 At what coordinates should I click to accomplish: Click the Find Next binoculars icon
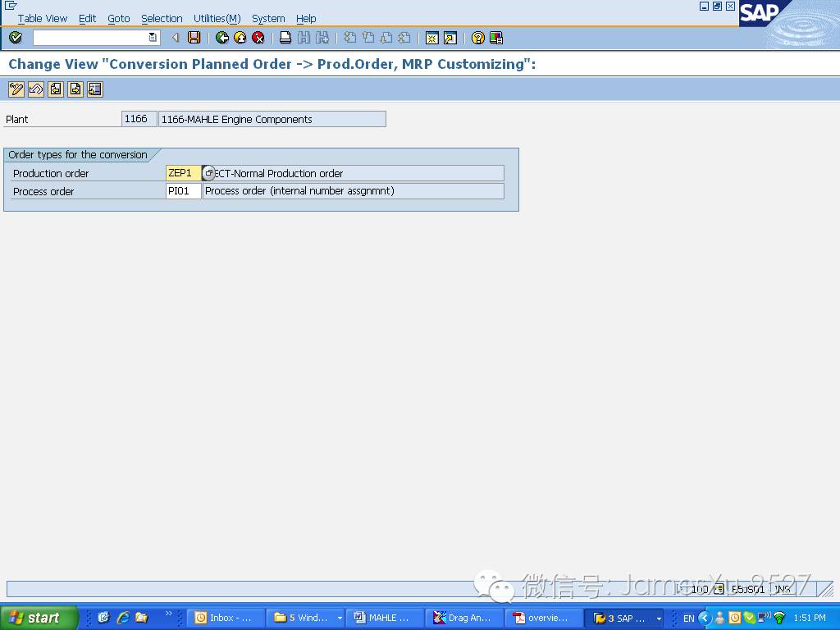pyautogui.click(x=322, y=38)
